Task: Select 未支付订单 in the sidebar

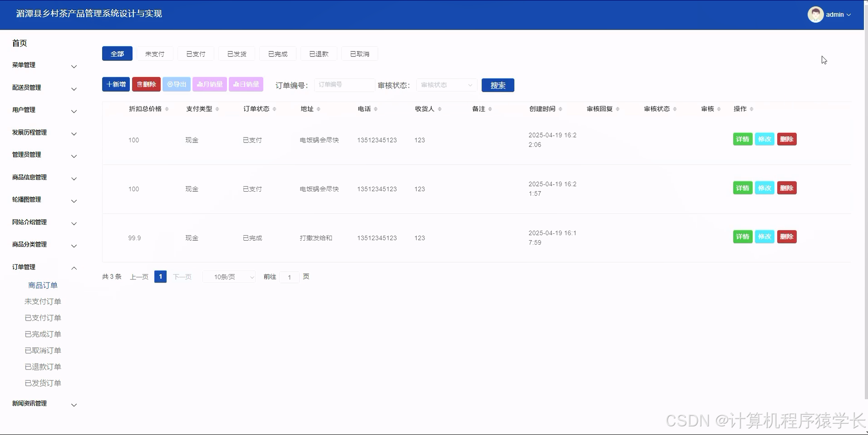Action: (43, 301)
